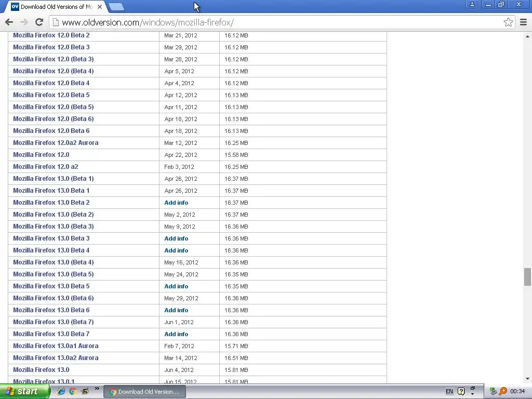Viewport: 532px width, 399px height.
Task: Open Mozilla Firefox 13.0 Beta 1 link
Action: (51, 191)
